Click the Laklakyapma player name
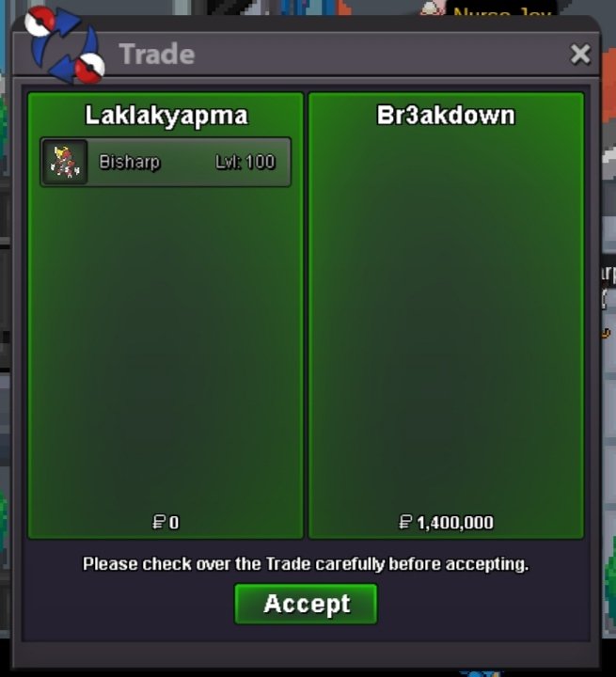The height and width of the screenshot is (677, 616). pos(166,116)
